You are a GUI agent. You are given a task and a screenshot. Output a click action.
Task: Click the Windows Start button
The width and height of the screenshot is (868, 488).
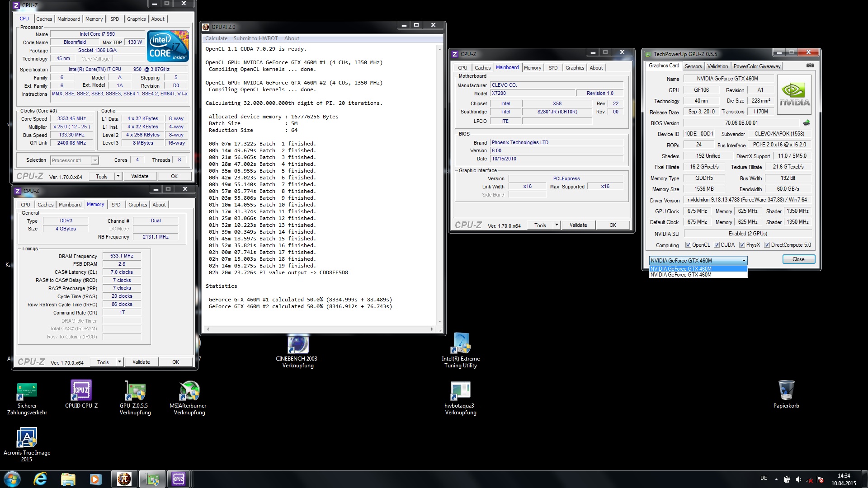(12, 479)
